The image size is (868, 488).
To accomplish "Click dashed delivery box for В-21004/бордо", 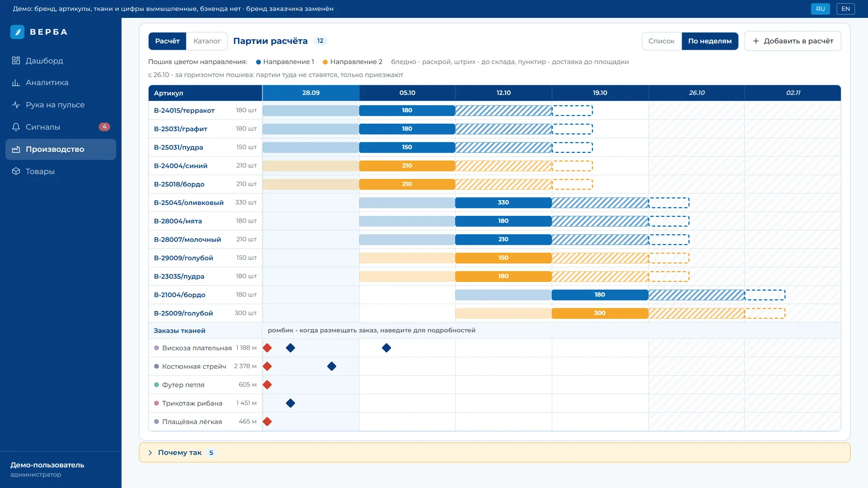I will [765, 295].
